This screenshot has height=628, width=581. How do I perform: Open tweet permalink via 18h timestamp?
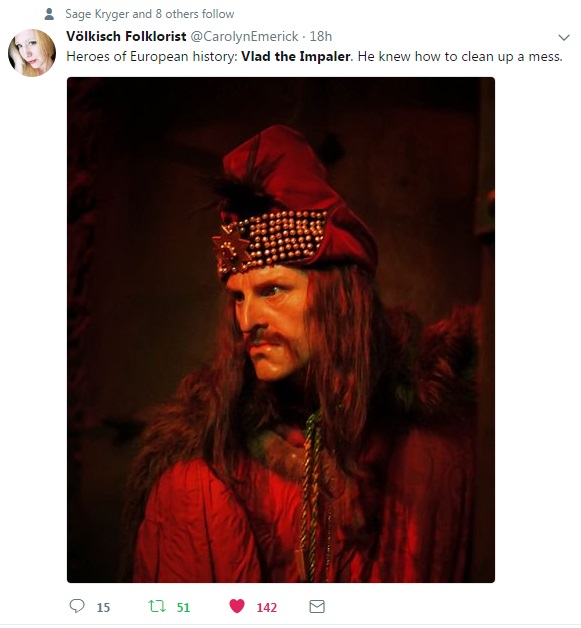321,36
